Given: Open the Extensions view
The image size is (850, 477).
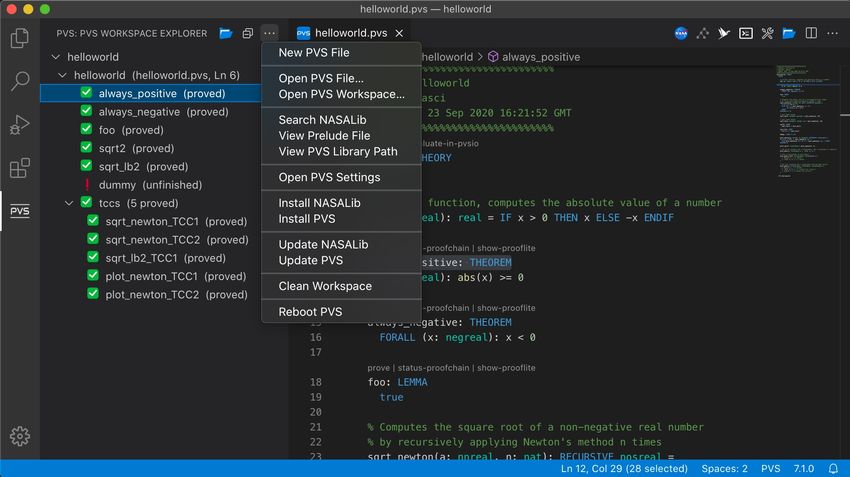Looking at the screenshot, I should coord(20,168).
